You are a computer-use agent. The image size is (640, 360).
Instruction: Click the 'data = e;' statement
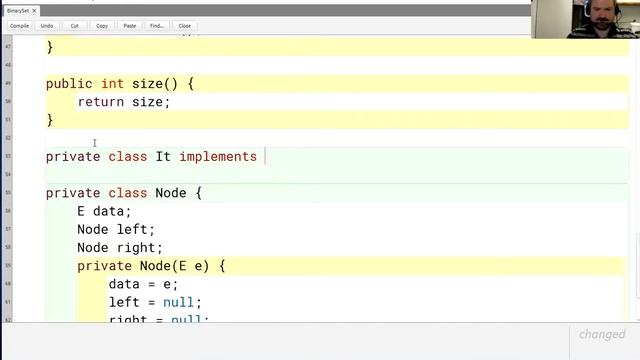(143, 284)
